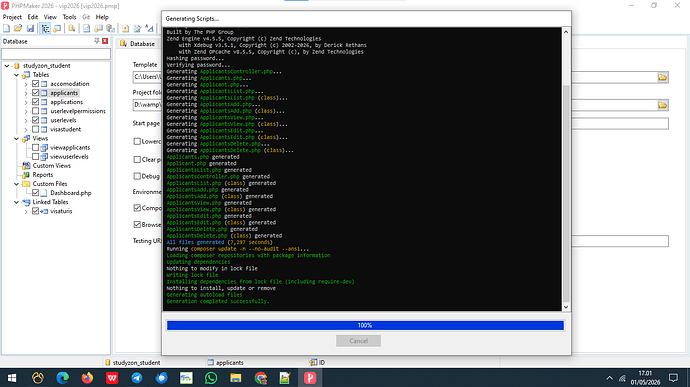
Task: Check the userlevelpermissions table checkbox
Action: [x=36, y=111]
